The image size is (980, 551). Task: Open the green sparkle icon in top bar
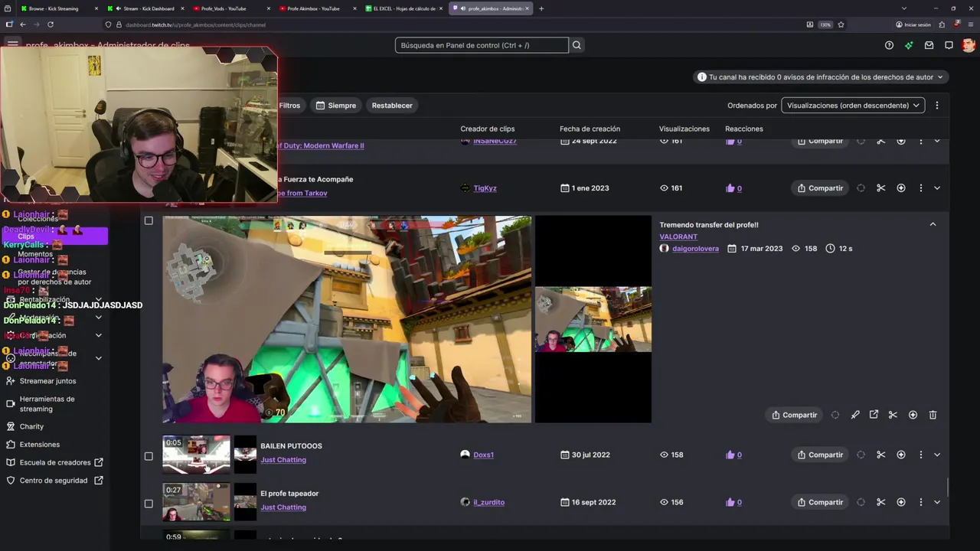[909, 45]
